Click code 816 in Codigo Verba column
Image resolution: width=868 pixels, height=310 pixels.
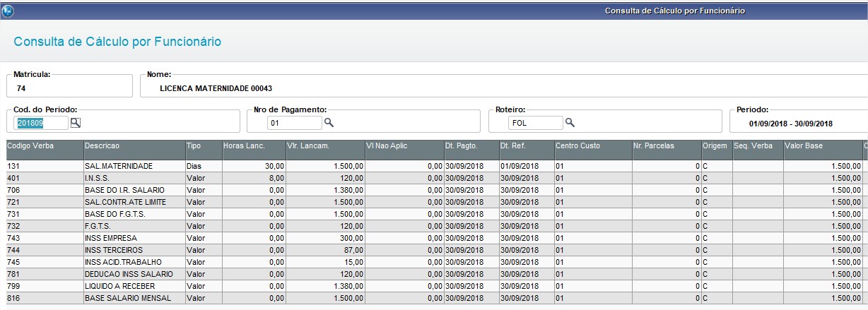pos(13,298)
